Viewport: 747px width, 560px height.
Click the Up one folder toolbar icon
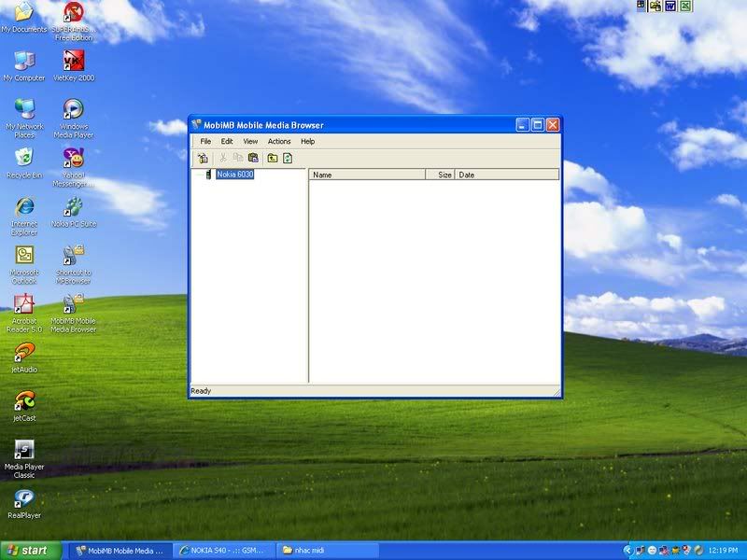click(273, 158)
